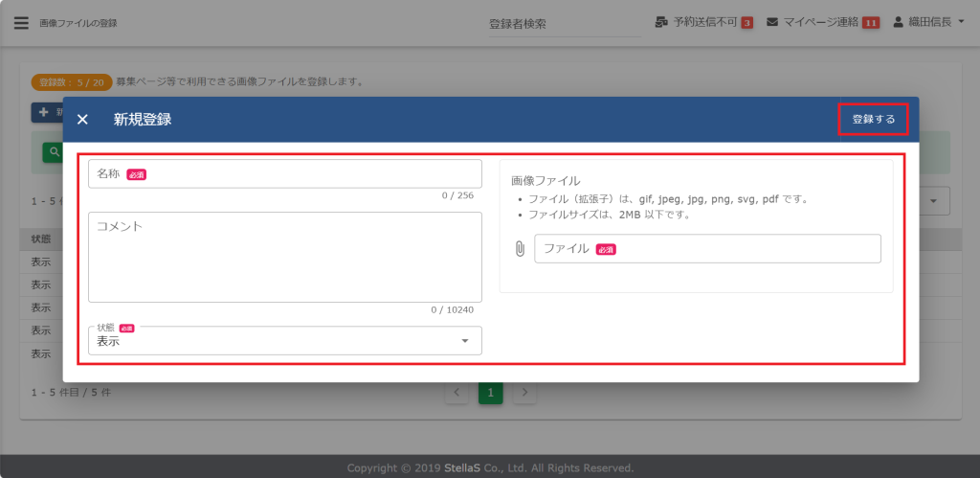Viewport: 980px width, 478px height.
Task: Click the 登録者検索 search field
Action: (x=563, y=24)
